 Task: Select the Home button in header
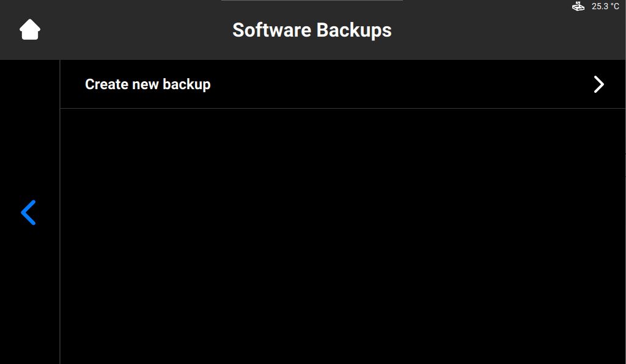coord(30,29)
